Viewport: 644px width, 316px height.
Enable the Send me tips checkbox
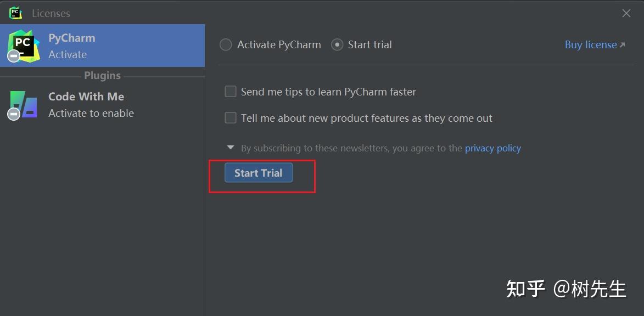(231, 92)
